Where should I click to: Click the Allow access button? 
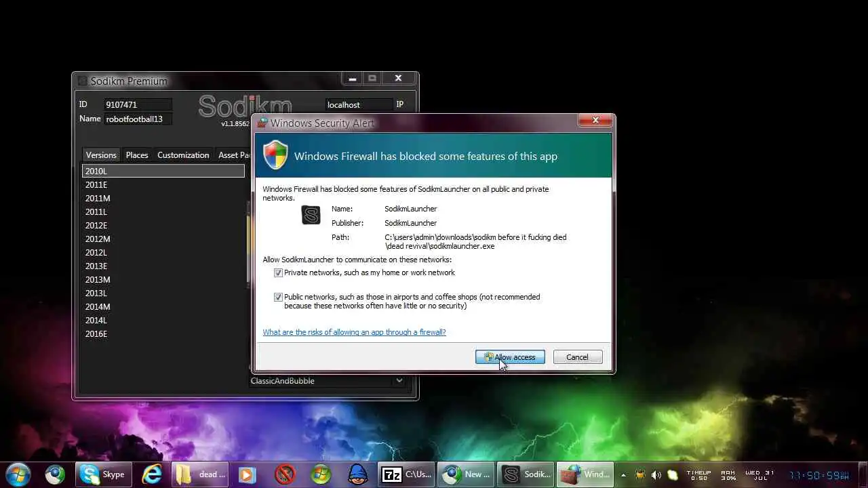[x=510, y=357]
